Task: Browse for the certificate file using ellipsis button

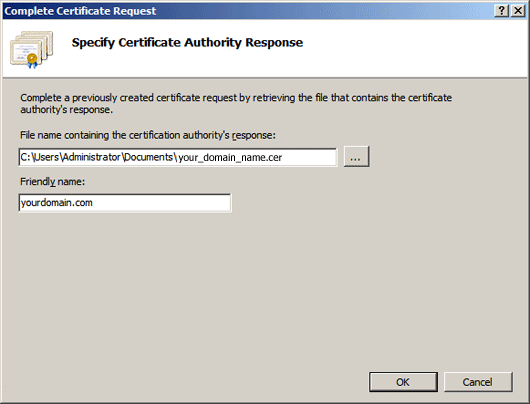Action: (356, 157)
